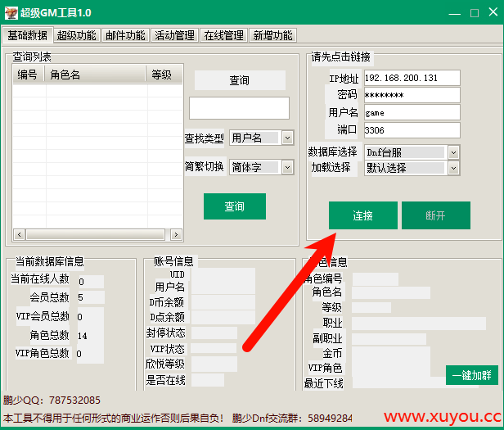Click the app icon in title bar
This screenshot has width=504, height=430.
pos(10,13)
